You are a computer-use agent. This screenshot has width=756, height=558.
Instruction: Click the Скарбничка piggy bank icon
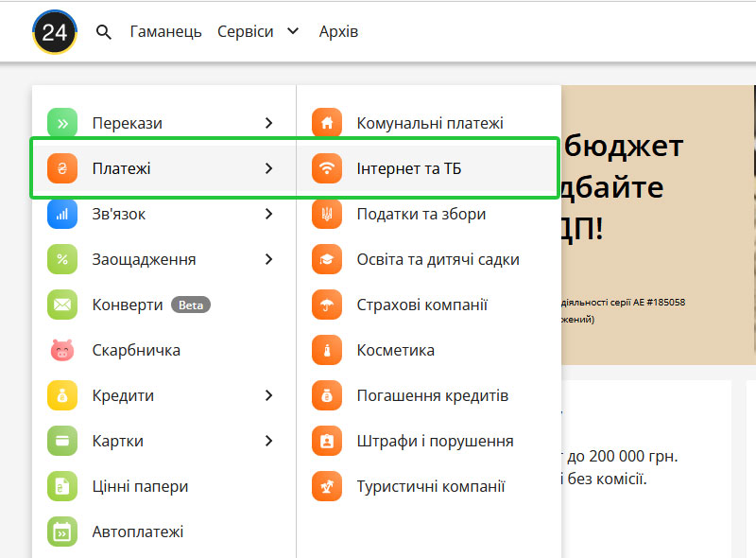[62, 350]
